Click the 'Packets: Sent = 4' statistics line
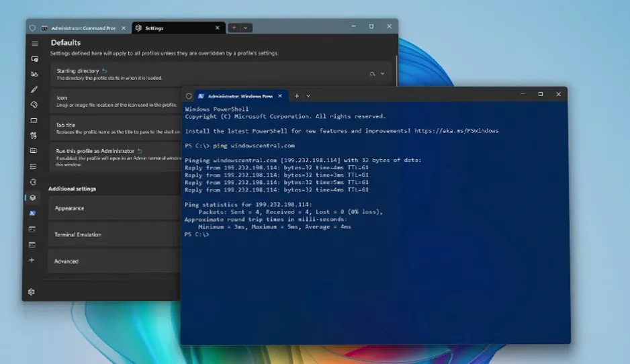 pos(291,212)
